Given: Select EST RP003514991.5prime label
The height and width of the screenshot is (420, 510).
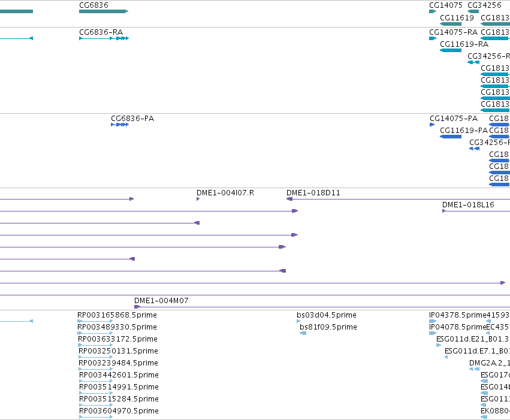Looking at the screenshot, I should click(x=119, y=387).
